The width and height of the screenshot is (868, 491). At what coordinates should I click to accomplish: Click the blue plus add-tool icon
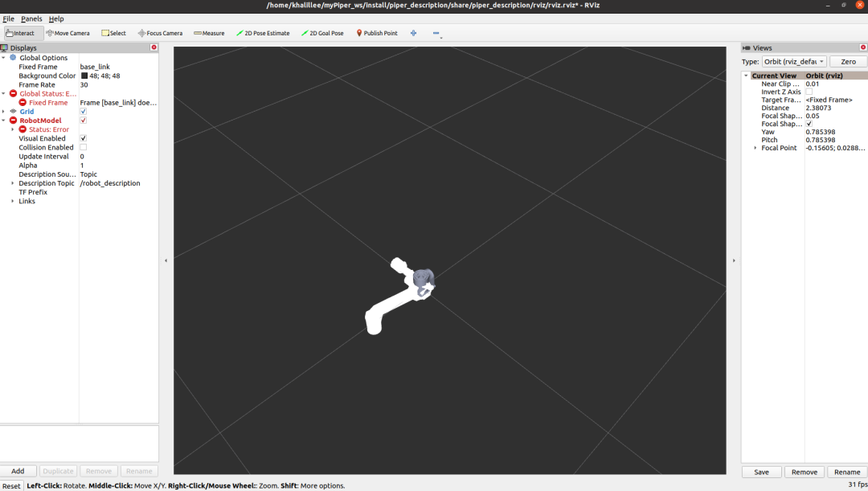pos(414,33)
